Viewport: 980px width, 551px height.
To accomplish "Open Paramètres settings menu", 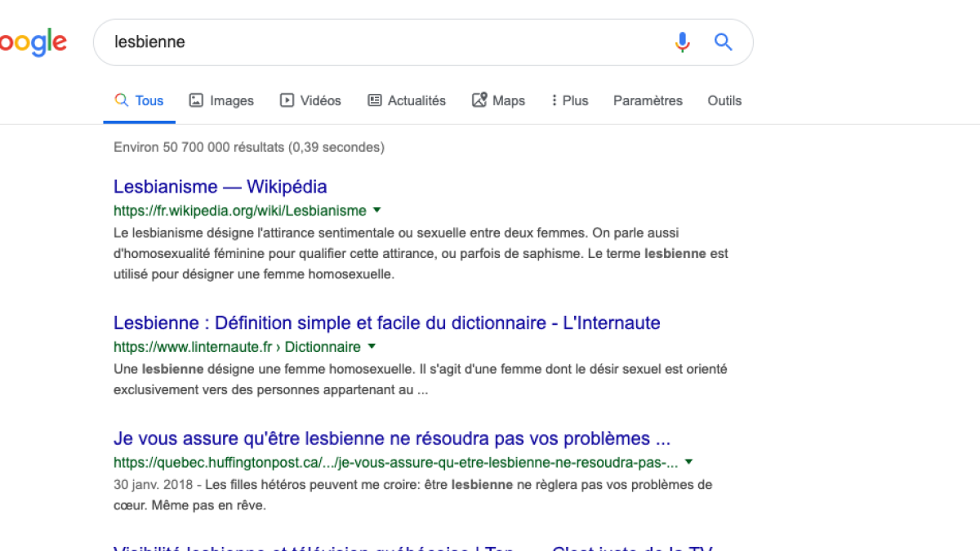I will [648, 101].
